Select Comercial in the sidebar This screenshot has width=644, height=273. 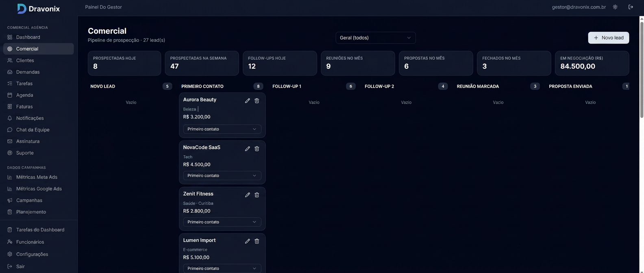click(x=39, y=49)
